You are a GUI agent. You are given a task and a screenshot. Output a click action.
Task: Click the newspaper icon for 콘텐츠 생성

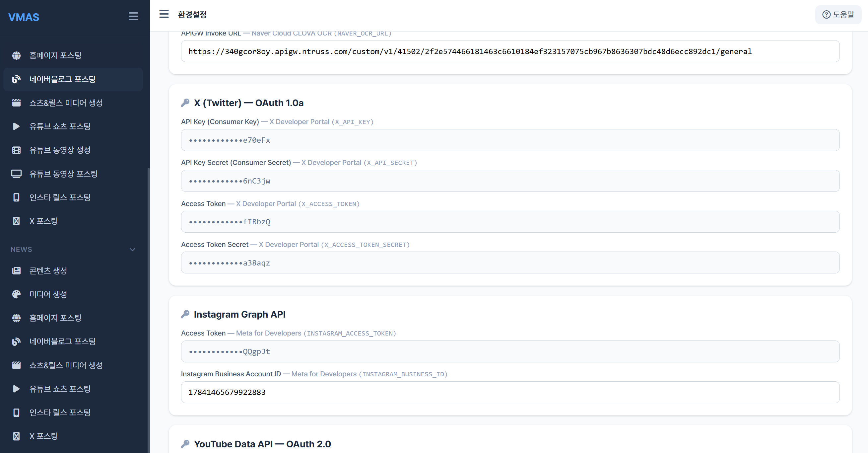[16, 271]
